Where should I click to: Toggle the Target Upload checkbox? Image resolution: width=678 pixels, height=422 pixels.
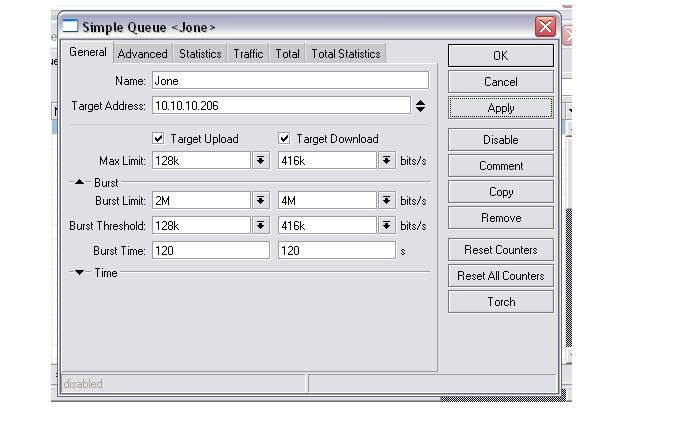[158, 138]
